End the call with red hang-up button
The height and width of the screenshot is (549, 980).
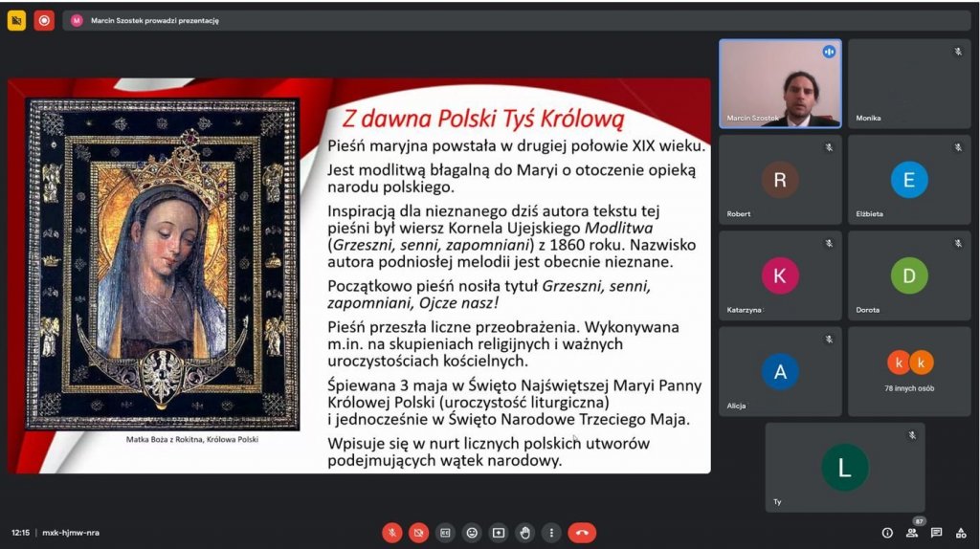582,533
